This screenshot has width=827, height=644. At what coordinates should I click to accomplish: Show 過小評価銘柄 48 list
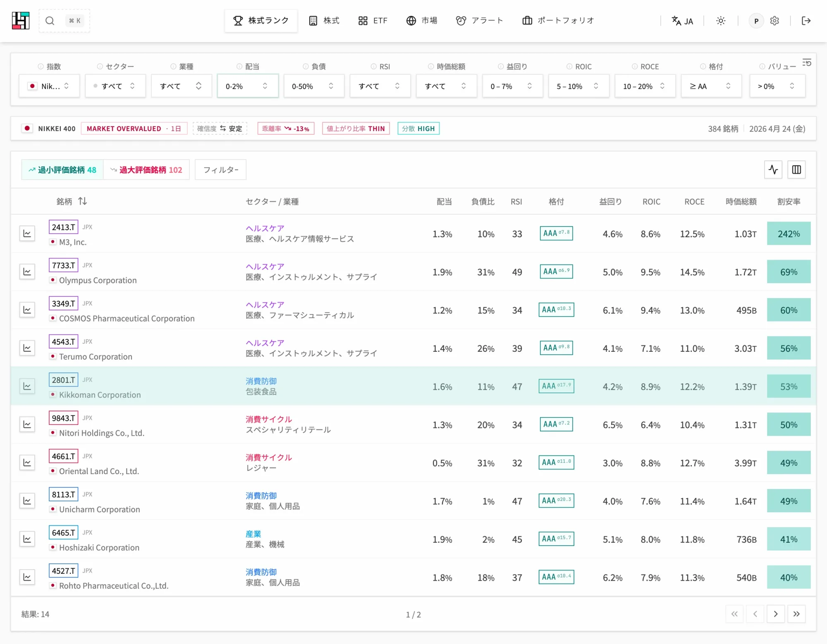point(62,170)
